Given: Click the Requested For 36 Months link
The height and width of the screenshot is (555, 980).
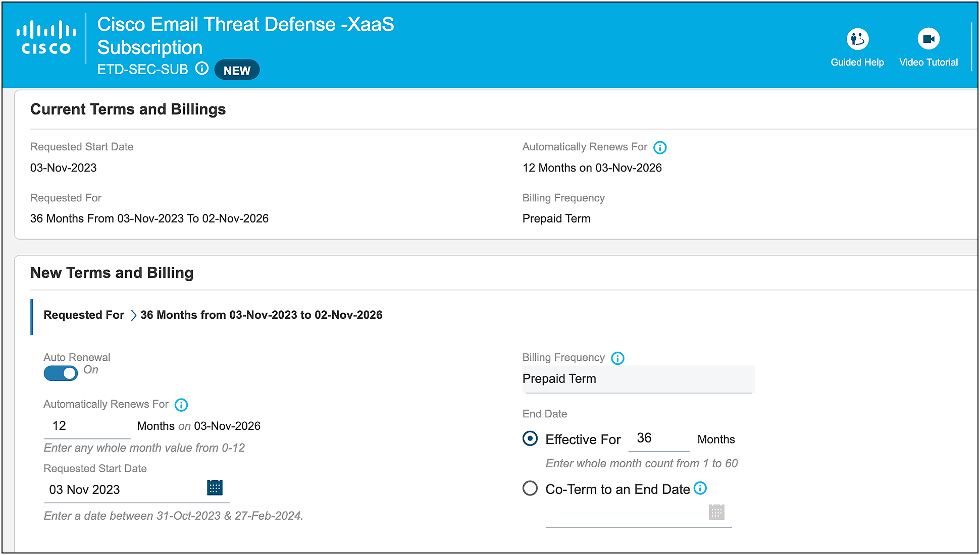Looking at the screenshot, I should 261,315.
